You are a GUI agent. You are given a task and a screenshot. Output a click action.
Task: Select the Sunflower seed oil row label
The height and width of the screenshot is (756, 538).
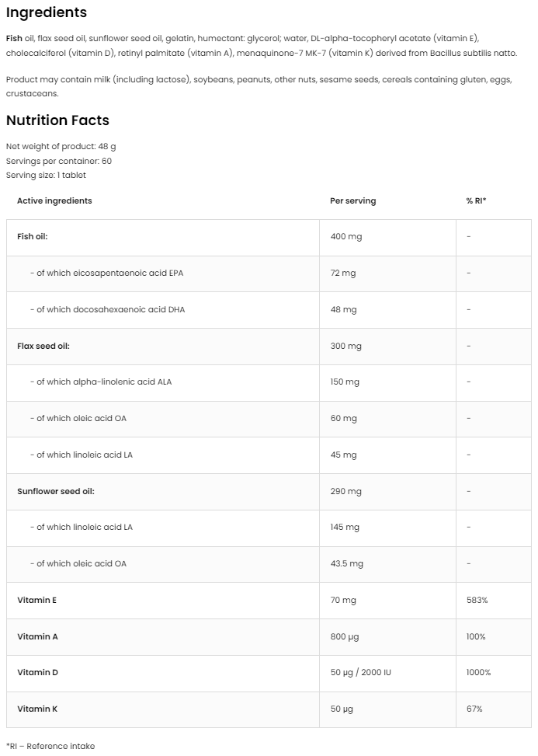[x=56, y=491]
